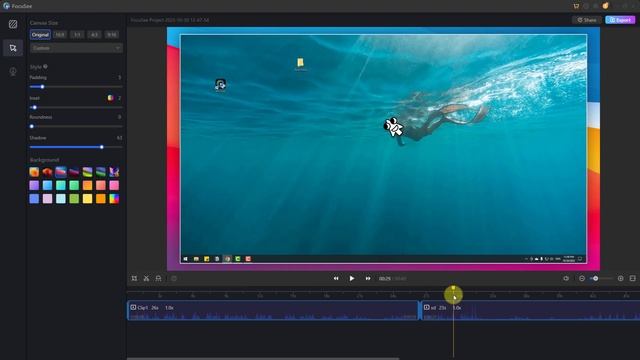Adjust the timeline zoom slider
The height and width of the screenshot is (360, 640).
pyautogui.click(x=601, y=278)
